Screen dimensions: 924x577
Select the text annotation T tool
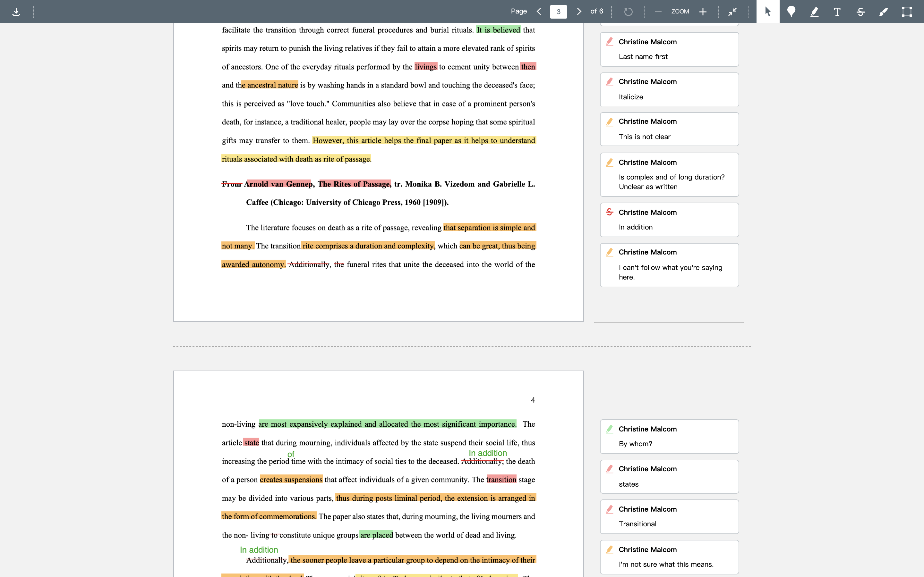coord(837,12)
